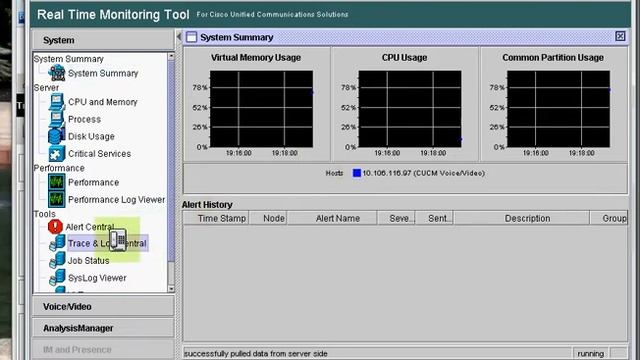Click the Common Partition Usage chart
The height and width of the screenshot is (360, 640).
[x=558, y=109]
